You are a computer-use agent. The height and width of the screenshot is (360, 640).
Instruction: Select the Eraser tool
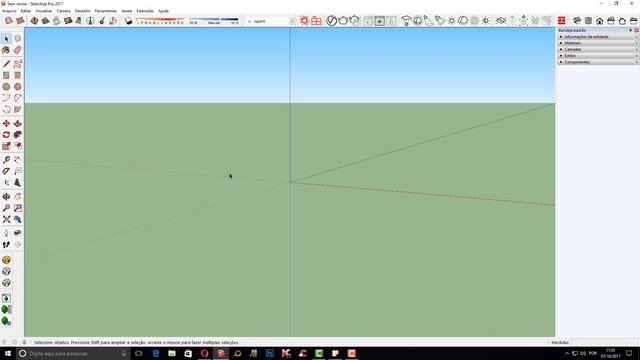(x=18, y=50)
